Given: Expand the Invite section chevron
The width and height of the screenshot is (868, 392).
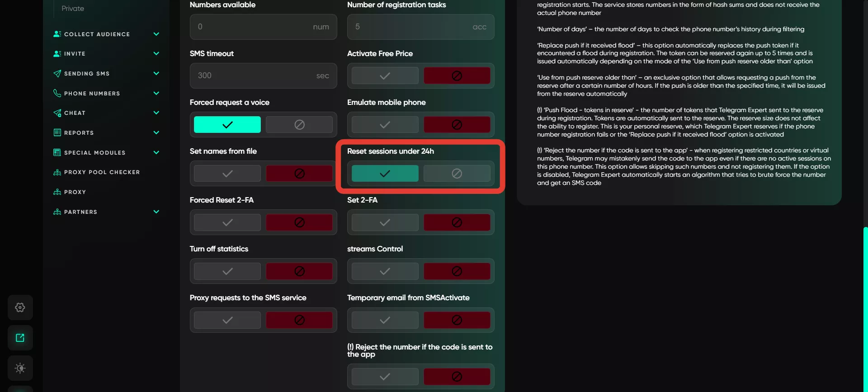Looking at the screenshot, I should pyautogui.click(x=156, y=53).
